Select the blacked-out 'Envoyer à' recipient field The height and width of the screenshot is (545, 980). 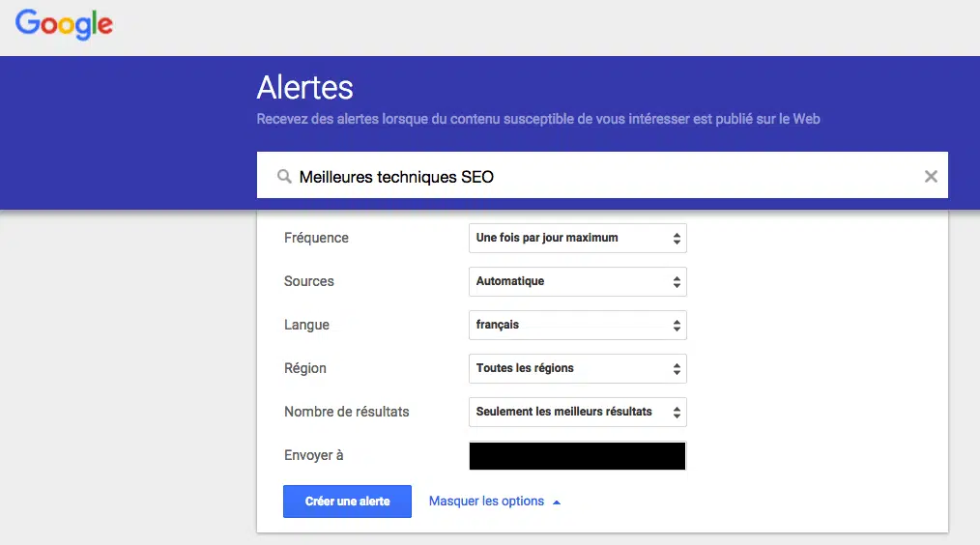(577, 456)
